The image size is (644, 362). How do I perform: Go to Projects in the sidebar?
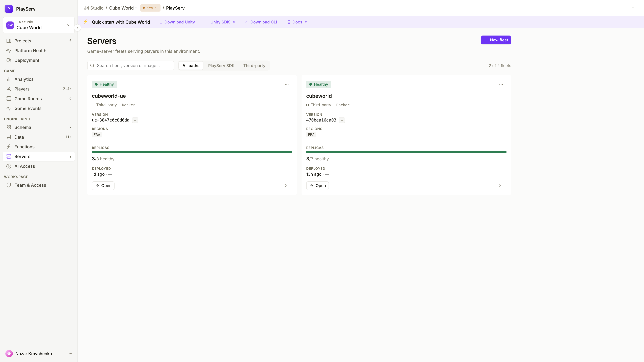click(39, 41)
